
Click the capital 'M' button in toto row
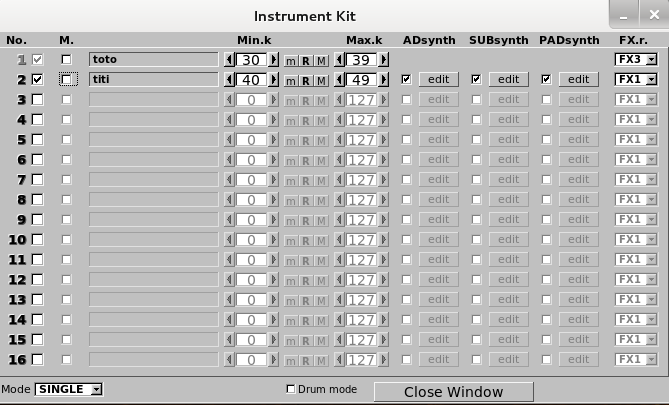click(x=321, y=61)
